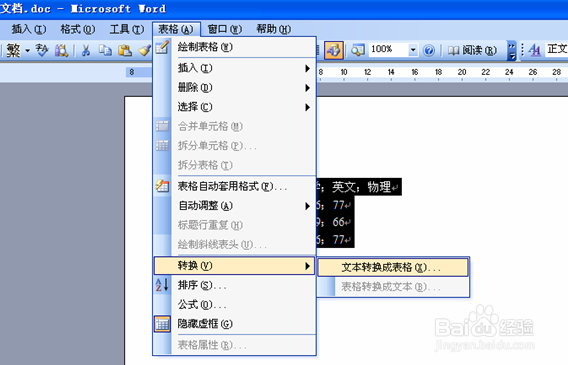Image resolution: width=568 pixels, height=365 pixels.
Task: Close the open 表格(A) menu header
Action: [x=176, y=29]
